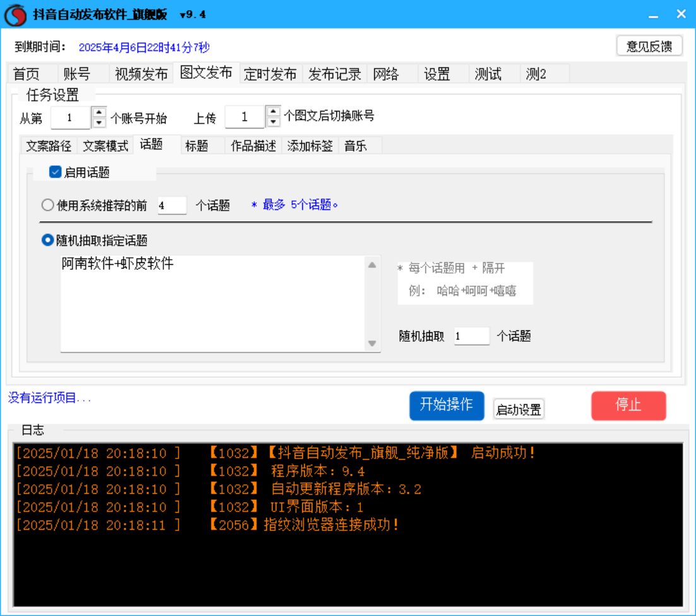Open the 定时发布 tab
This screenshot has height=616, width=696.
[270, 74]
